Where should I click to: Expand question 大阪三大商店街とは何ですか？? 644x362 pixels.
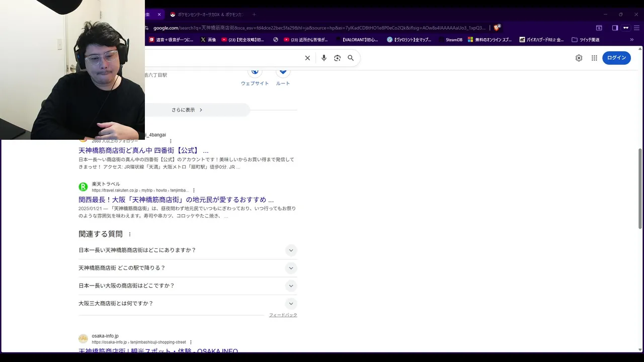188,303
